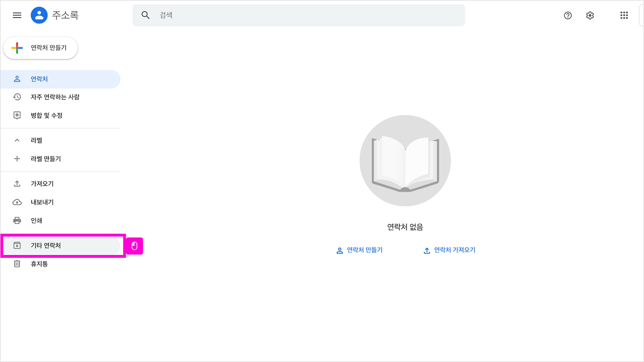Image resolution: width=644 pixels, height=362 pixels.
Task: Click the 주소록 contacts profile icon
Action: point(39,15)
